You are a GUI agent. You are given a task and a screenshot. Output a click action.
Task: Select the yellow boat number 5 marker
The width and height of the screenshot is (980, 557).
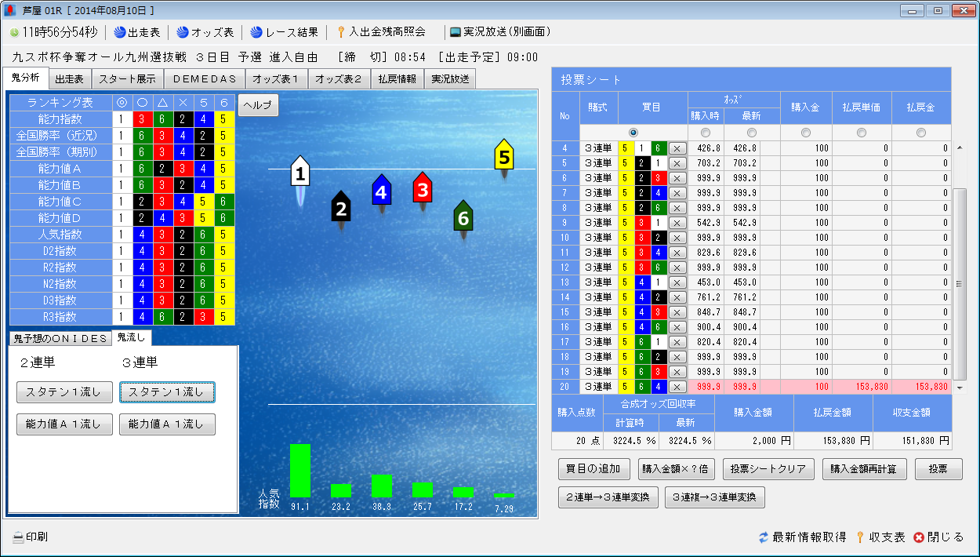504,155
